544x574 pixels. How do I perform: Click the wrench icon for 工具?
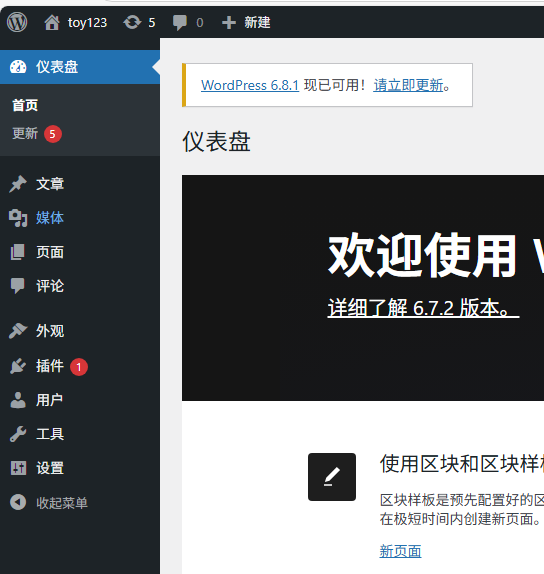(x=18, y=434)
